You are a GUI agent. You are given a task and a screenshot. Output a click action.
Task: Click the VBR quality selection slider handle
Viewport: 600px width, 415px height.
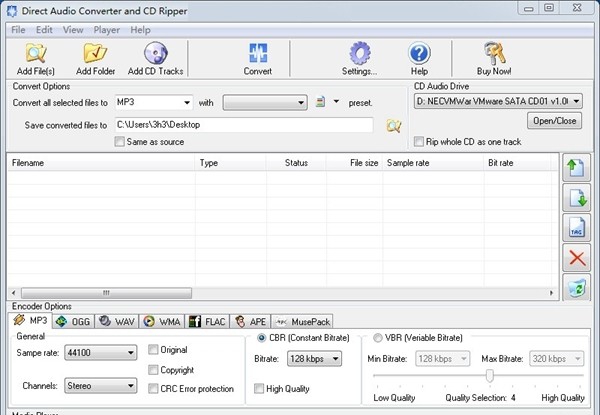tap(490, 376)
